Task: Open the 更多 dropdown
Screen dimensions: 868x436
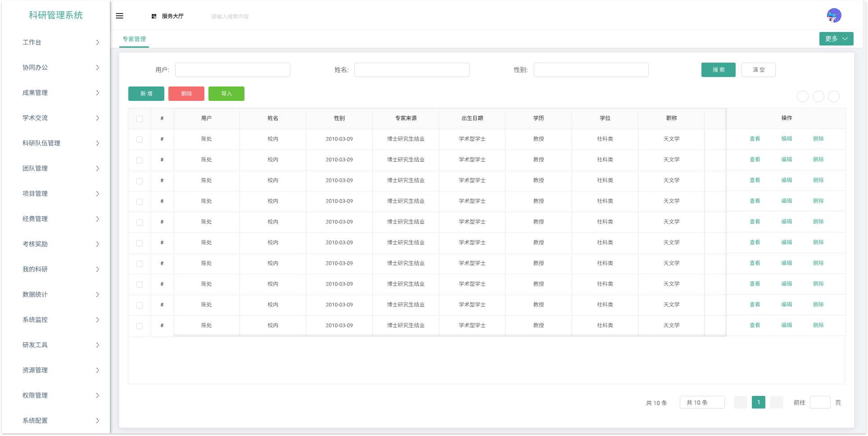Action: pyautogui.click(x=836, y=39)
